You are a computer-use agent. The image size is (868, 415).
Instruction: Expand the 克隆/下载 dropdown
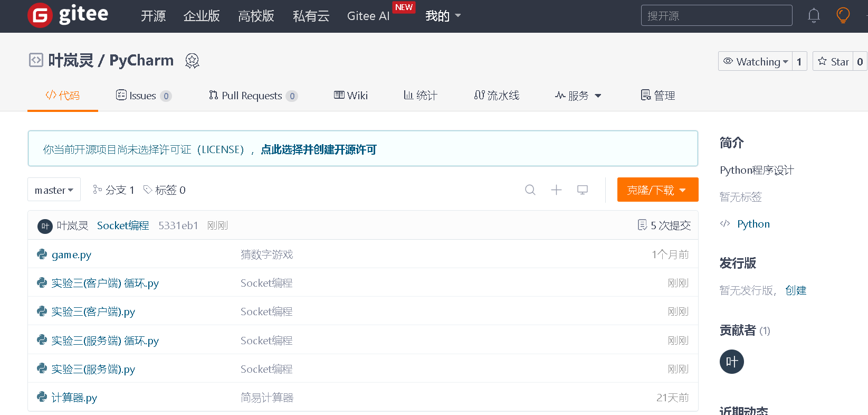[657, 190]
